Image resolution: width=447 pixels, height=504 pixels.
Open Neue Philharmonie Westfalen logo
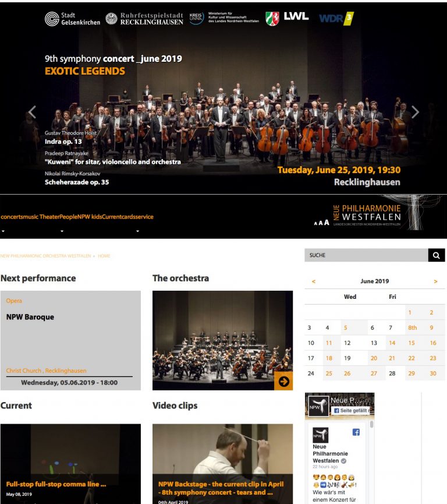(x=366, y=216)
